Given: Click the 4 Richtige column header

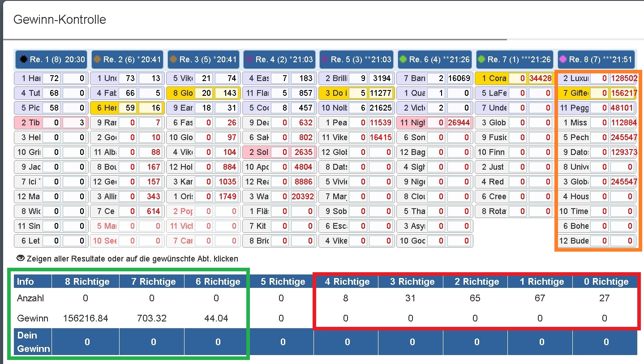Looking at the screenshot, I should click(x=346, y=282).
